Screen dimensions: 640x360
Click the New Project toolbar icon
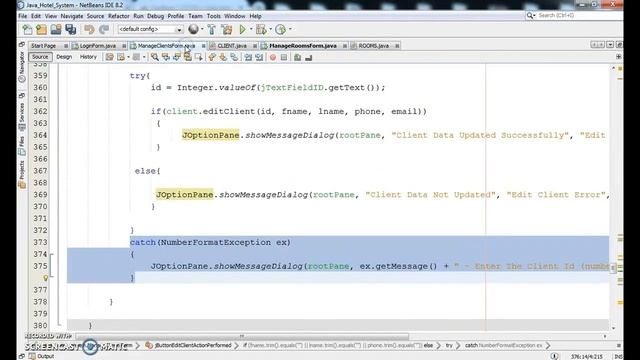[x=41, y=29]
